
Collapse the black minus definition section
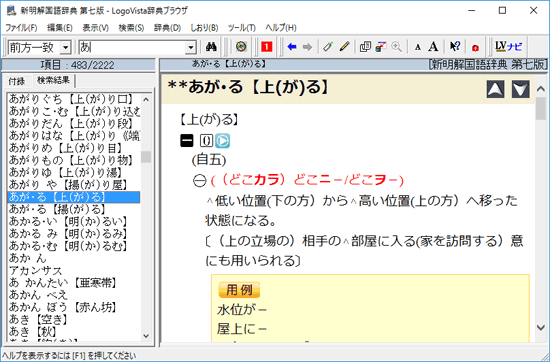pyautogui.click(x=187, y=141)
